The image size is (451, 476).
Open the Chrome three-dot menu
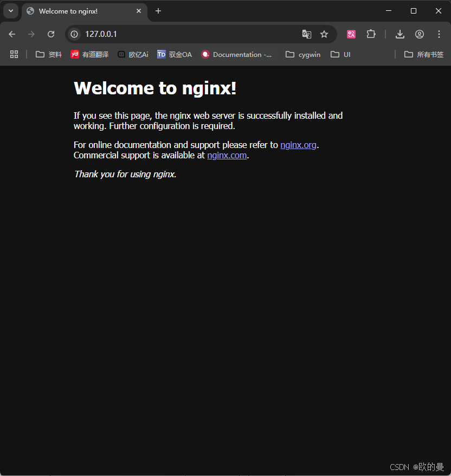click(439, 34)
